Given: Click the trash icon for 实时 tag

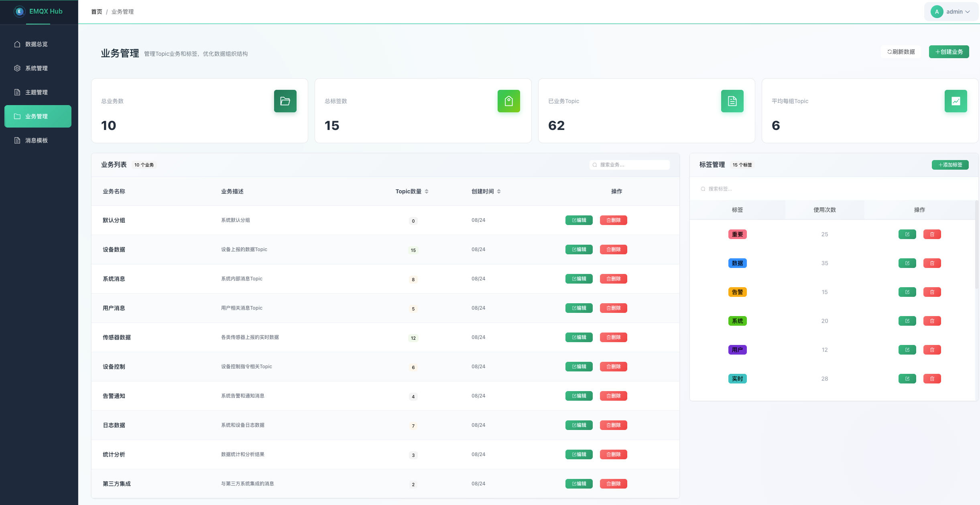Looking at the screenshot, I should 932,379.
